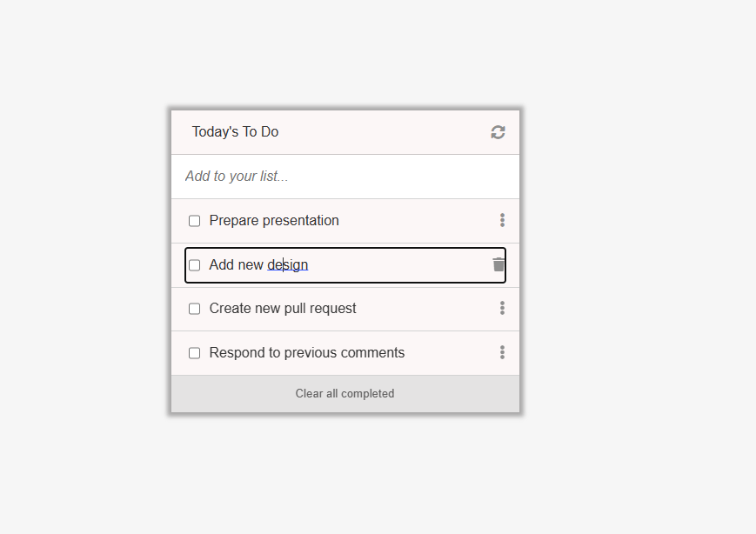Viewport: 756px width, 534px height.
Task: Select the Create new pull request task text
Action: (283, 309)
